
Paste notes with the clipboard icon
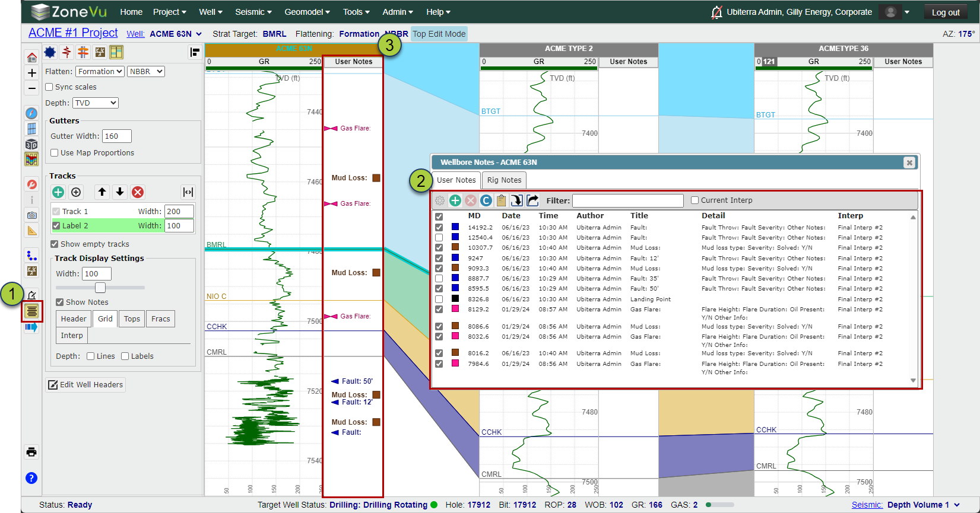click(502, 200)
